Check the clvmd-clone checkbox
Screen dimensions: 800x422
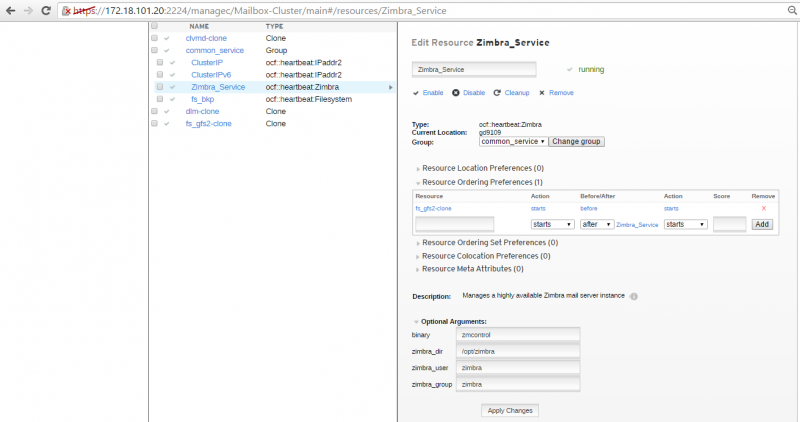coord(155,38)
